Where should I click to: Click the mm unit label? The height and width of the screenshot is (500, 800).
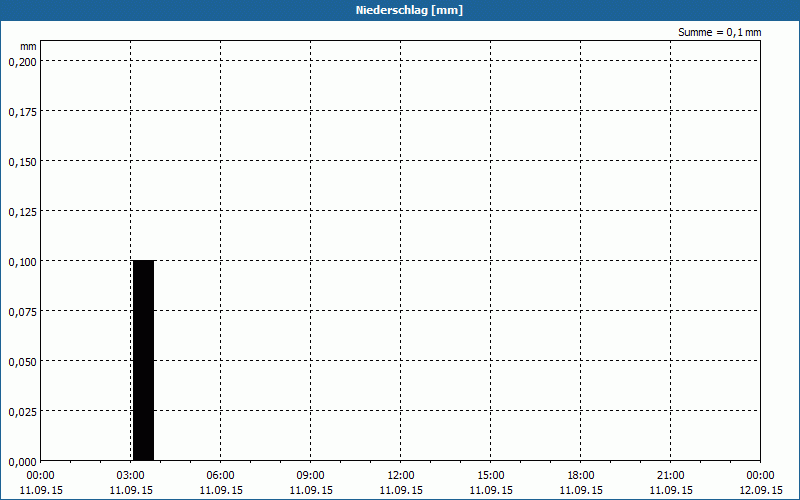(x=28, y=46)
